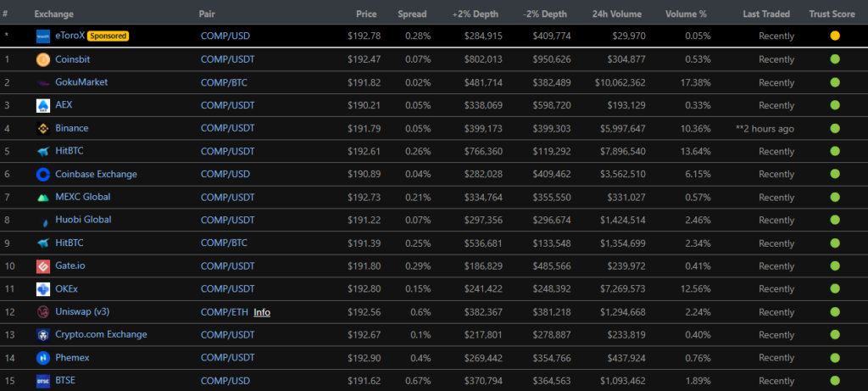Viewport: 868px width, 391px height.
Task: Click the $192.90 Phemex price
Action: pos(364,358)
